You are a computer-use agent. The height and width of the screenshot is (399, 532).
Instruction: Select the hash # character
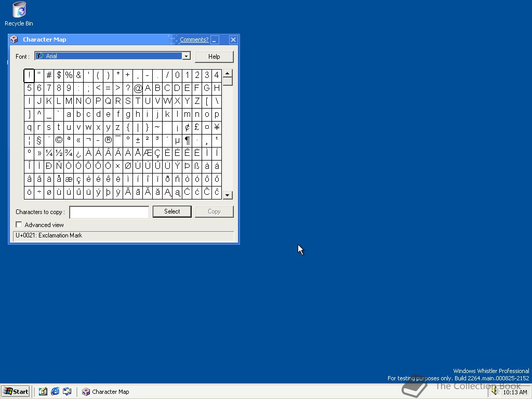(49, 75)
